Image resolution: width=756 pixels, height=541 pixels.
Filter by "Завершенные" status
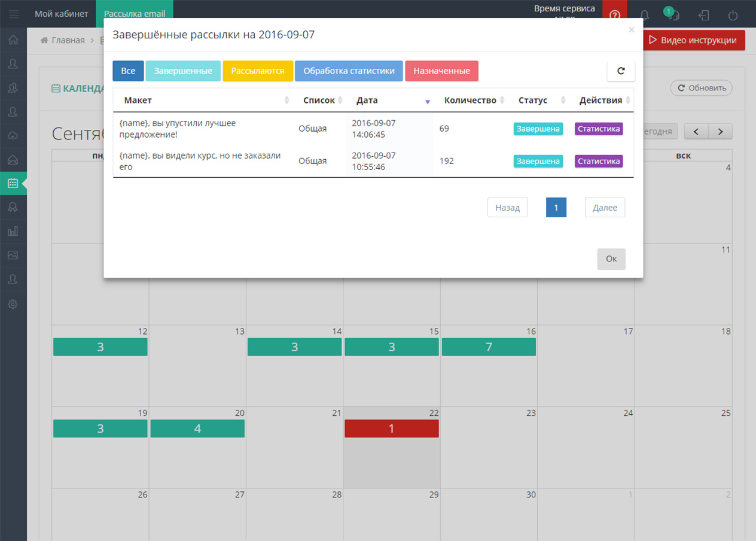(x=183, y=71)
